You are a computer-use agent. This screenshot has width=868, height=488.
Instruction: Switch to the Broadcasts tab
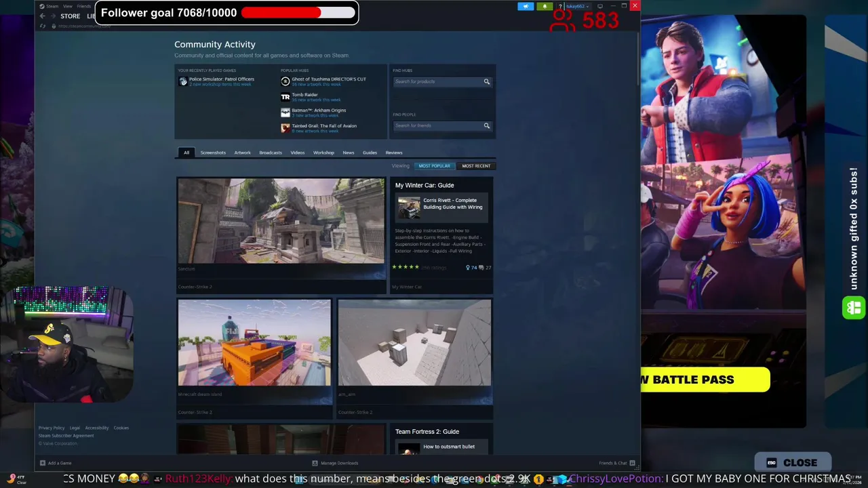[x=271, y=152]
